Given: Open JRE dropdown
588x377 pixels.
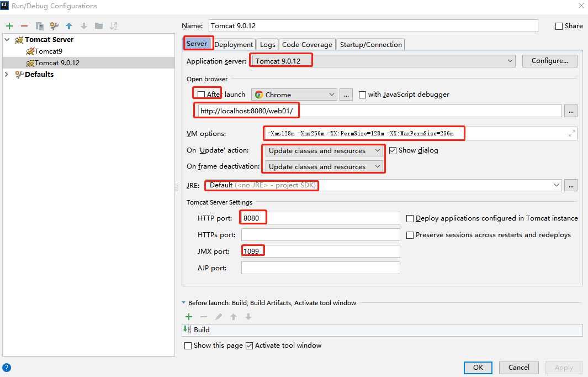Looking at the screenshot, I should pos(383,185).
